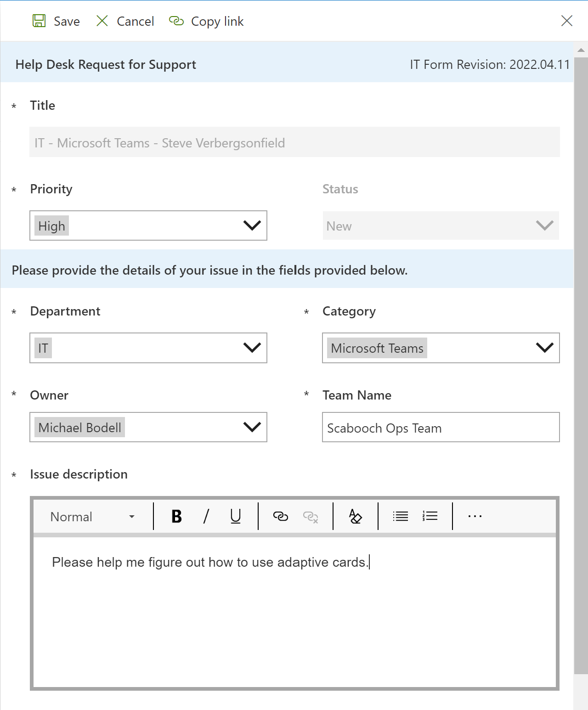588x710 pixels.
Task: Open the Normal paragraph style dropdown
Action: point(93,517)
